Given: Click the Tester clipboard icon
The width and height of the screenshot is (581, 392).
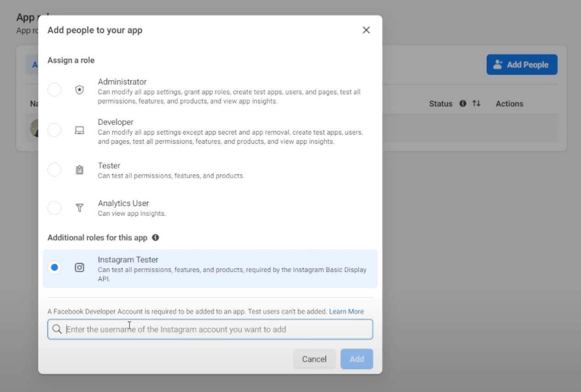Looking at the screenshot, I should pyautogui.click(x=79, y=170).
